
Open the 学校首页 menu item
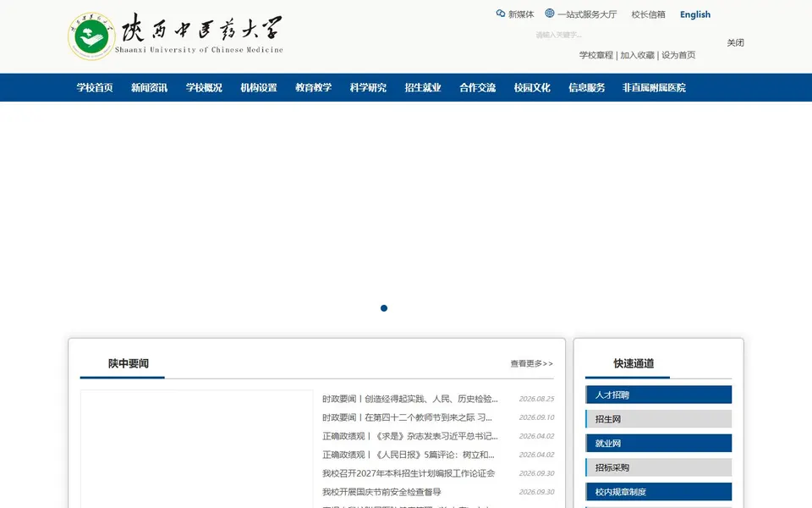pyautogui.click(x=95, y=87)
